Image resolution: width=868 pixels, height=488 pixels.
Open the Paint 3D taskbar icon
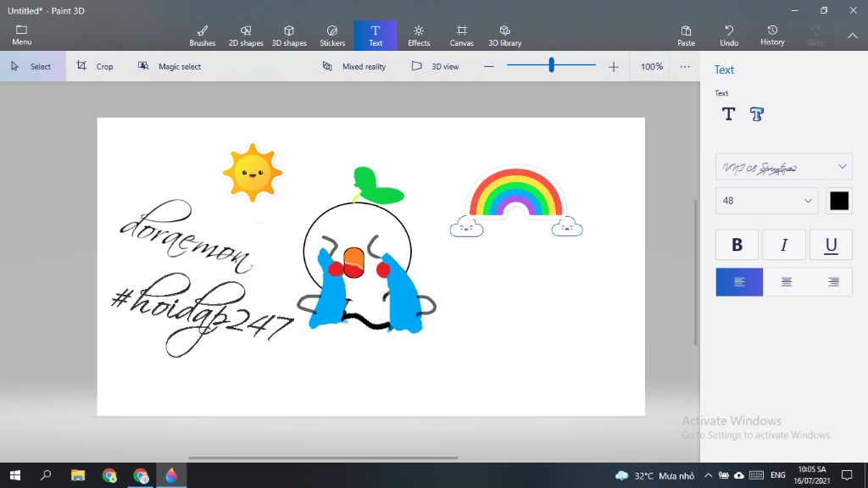coord(171,475)
